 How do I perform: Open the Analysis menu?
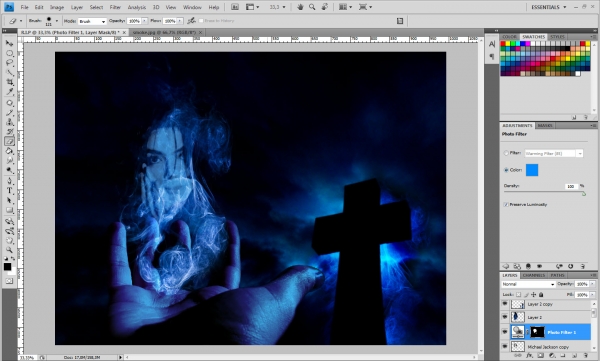click(x=137, y=7)
